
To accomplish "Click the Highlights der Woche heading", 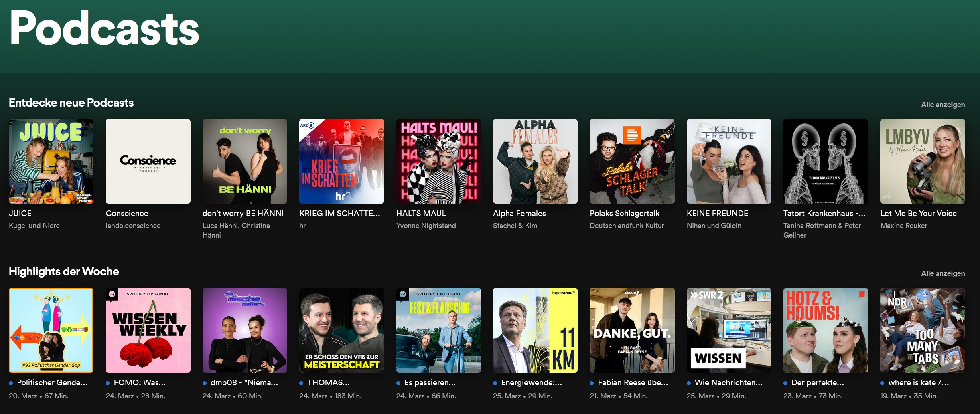I will (x=64, y=272).
